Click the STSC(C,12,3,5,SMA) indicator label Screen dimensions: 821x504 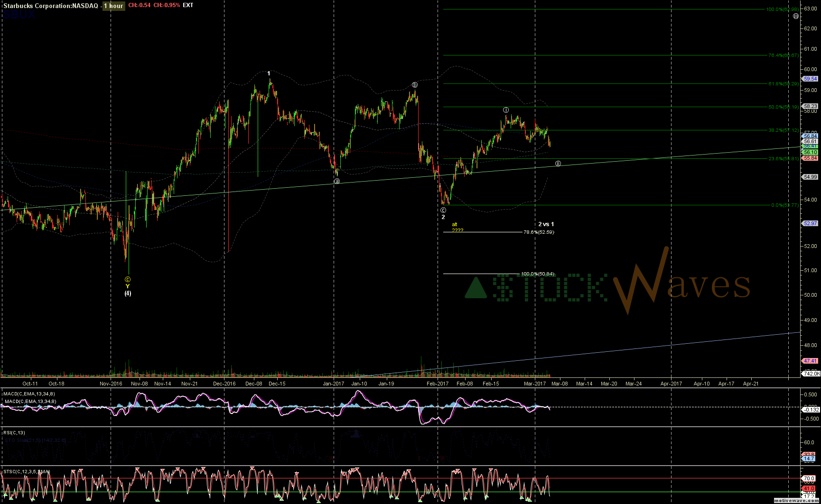(x=27, y=471)
